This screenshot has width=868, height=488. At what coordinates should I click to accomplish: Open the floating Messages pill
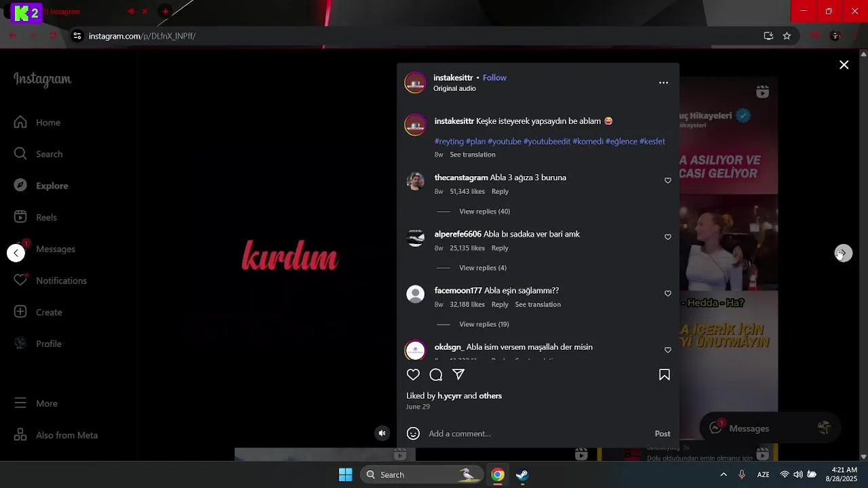pyautogui.click(x=770, y=428)
